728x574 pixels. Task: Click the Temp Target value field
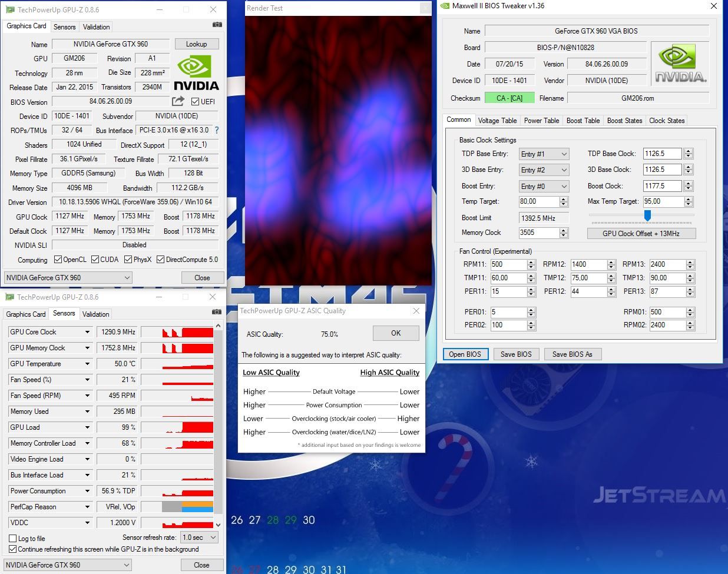(x=538, y=201)
